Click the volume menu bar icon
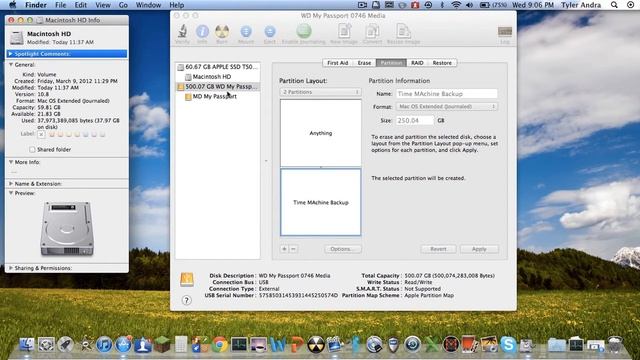Image resolution: width=640 pixels, height=360 pixels. coord(469,5)
